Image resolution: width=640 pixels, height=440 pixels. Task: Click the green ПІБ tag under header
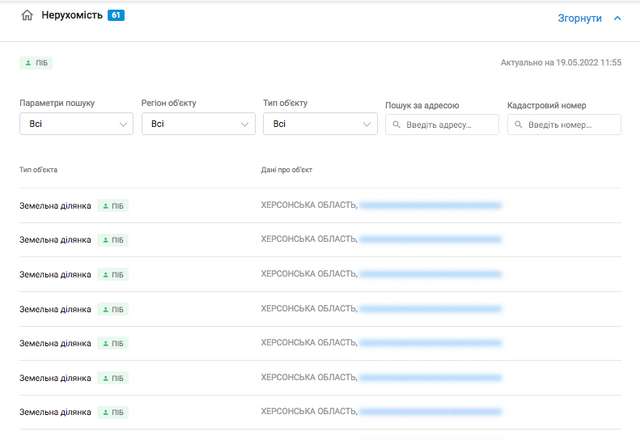36,63
